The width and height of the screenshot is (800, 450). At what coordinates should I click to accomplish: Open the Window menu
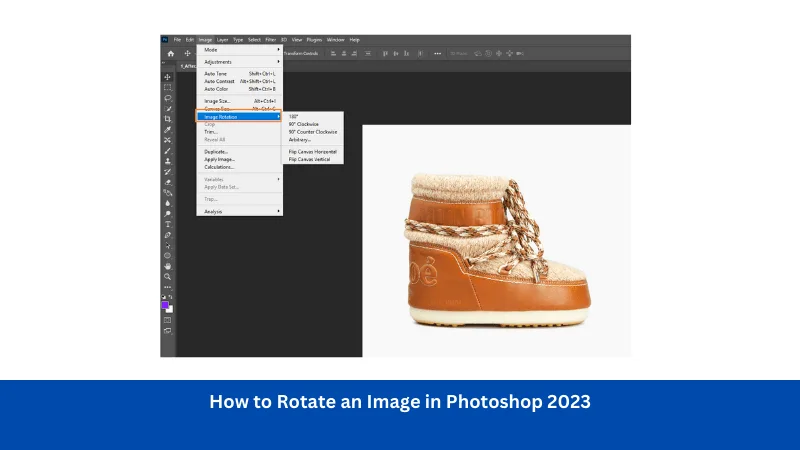click(335, 40)
